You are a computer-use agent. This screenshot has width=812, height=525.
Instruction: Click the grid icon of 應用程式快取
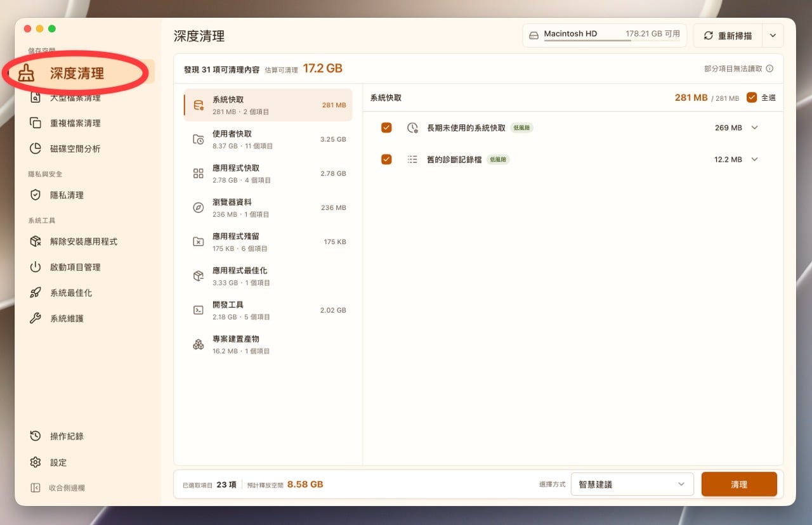(199, 174)
